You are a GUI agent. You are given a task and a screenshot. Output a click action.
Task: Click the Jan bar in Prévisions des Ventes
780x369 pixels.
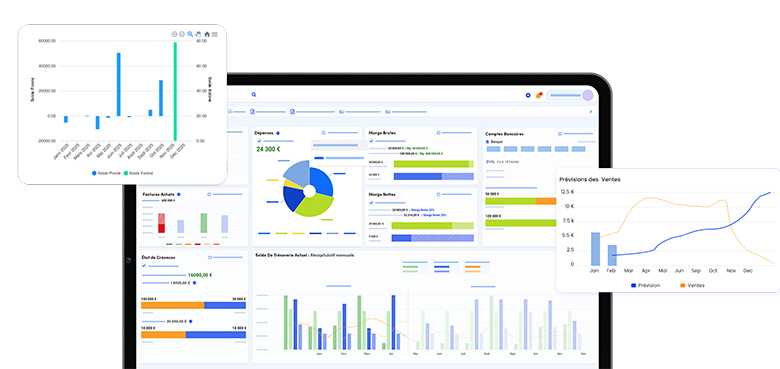[x=595, y=249]
